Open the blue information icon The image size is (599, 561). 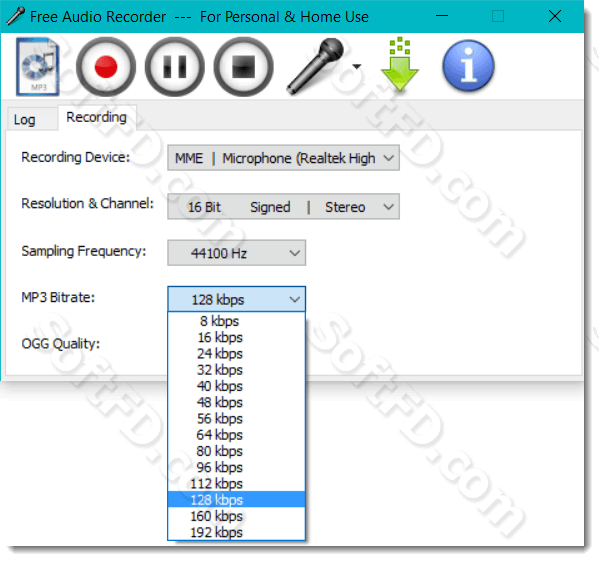[468, 66]
